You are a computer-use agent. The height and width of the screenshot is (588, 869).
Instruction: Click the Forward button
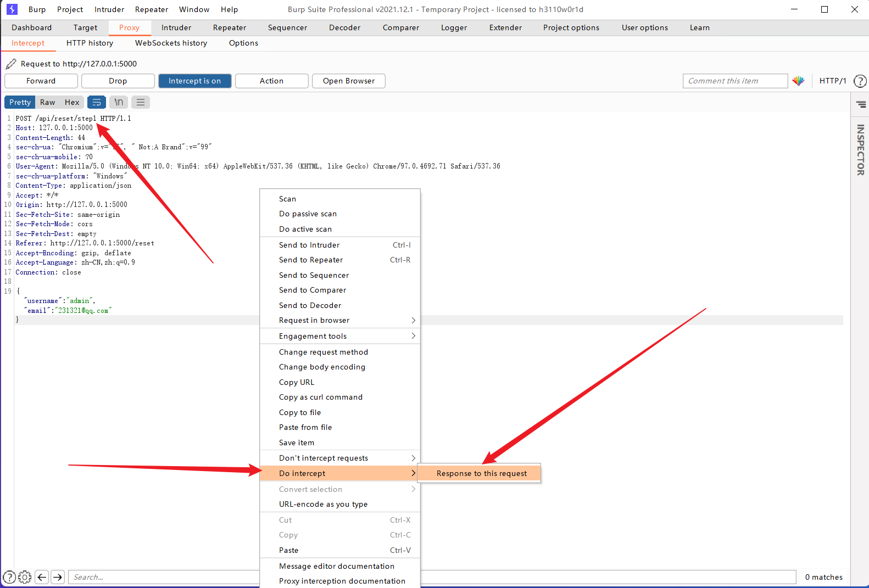[x=41, y=81]
